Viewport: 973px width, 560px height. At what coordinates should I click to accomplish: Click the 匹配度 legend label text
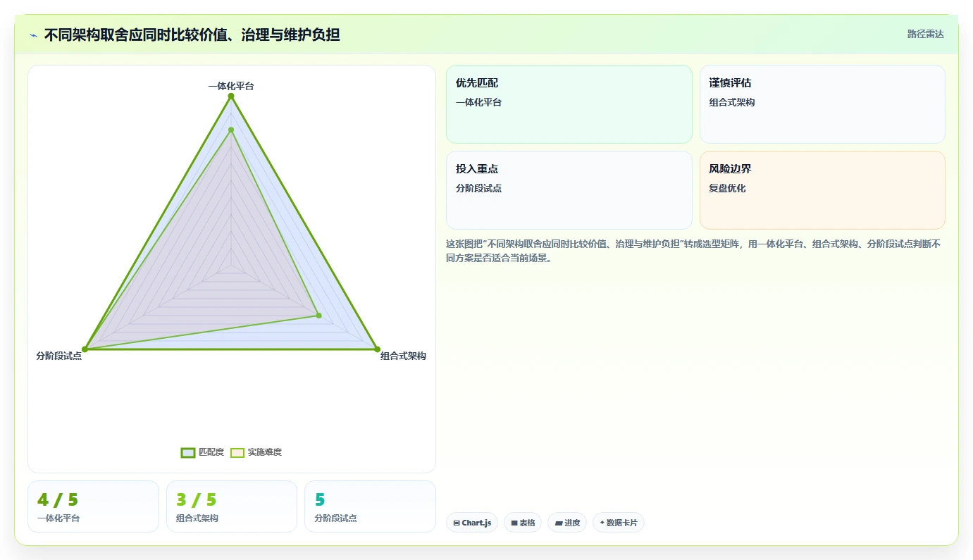tap(211, 452)
